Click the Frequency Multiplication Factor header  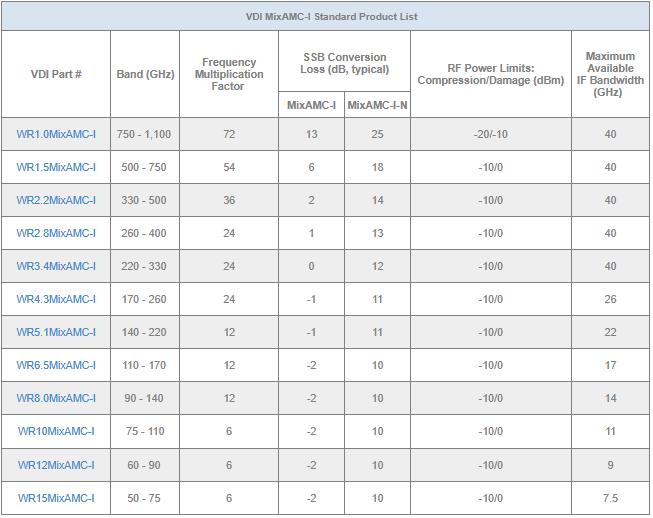tap(228, 74)
